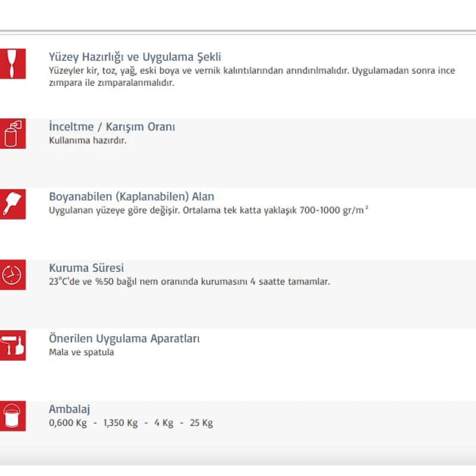This screenshot has height=476, width=476.
Task: Select the 'Kuruma Süresi' heading
Action: [86, 268]
